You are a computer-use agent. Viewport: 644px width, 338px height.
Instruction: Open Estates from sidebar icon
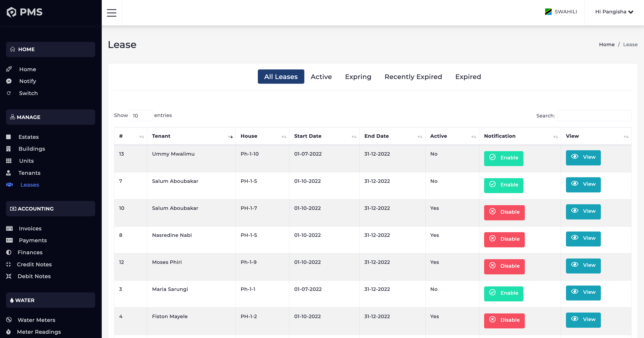(8, 137)
